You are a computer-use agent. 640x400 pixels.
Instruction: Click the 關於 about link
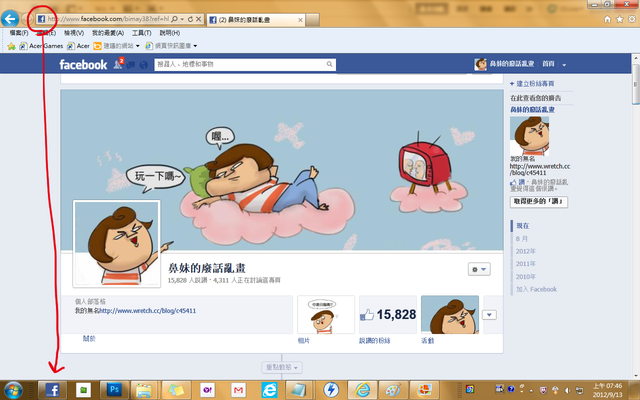coord(89,338)
